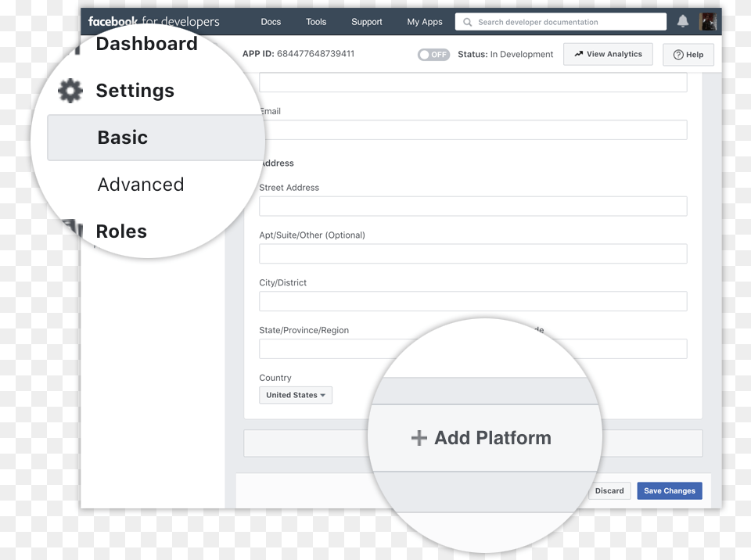Click the Save Changes button
Screen dimensions: 751x560
point(669,490)
